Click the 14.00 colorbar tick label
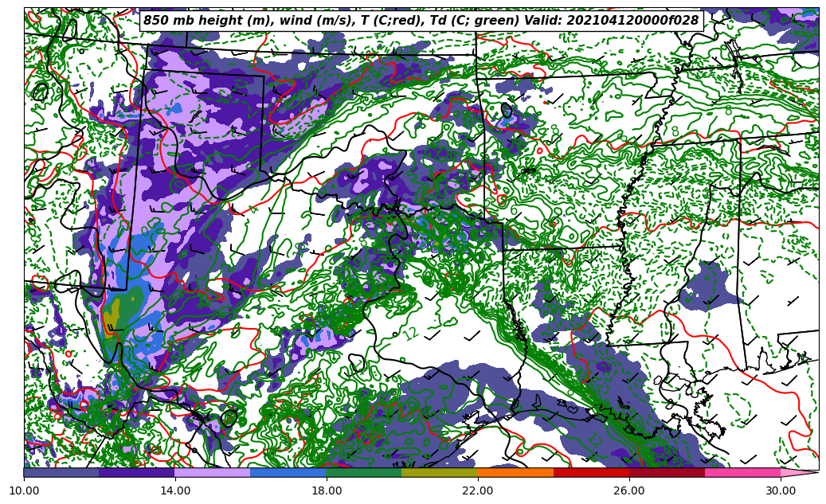Screen dimensions: 826x504 [x=175, y=490]
